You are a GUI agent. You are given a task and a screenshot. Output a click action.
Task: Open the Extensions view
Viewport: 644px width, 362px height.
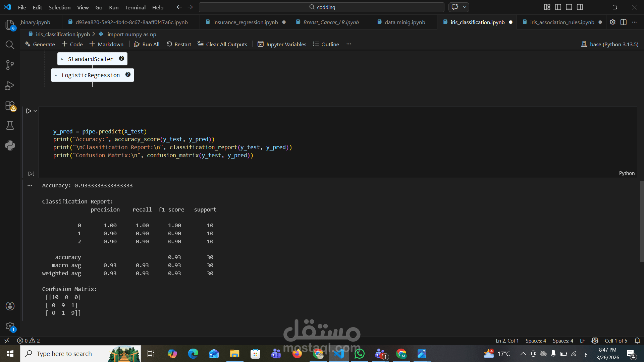[10, 106]
